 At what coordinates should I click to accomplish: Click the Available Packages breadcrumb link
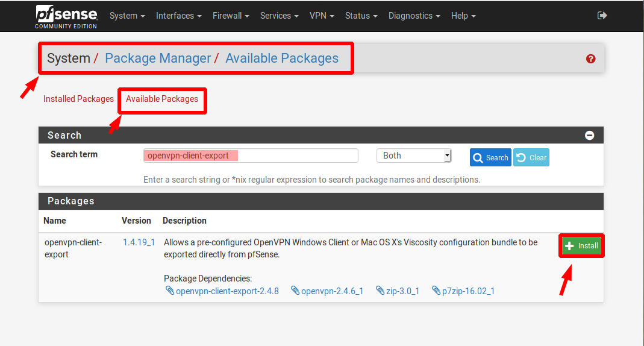click(282, 58)
